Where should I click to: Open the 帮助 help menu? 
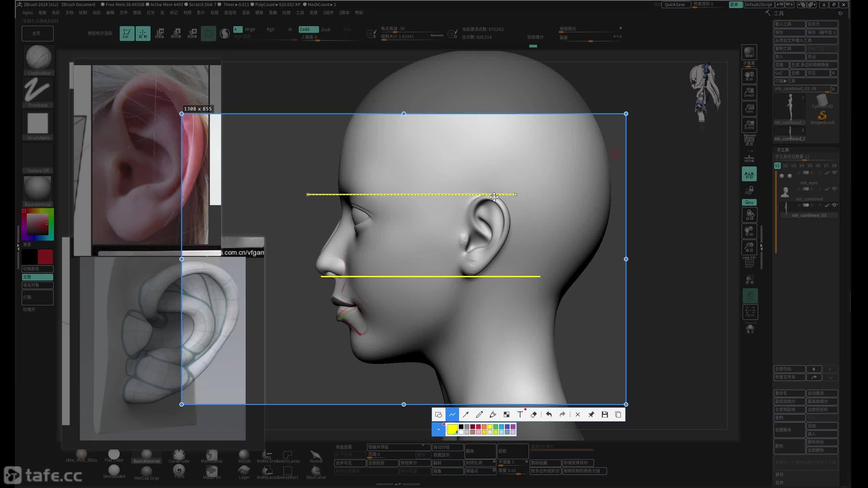pyautogui.click(x=359, y=13)
